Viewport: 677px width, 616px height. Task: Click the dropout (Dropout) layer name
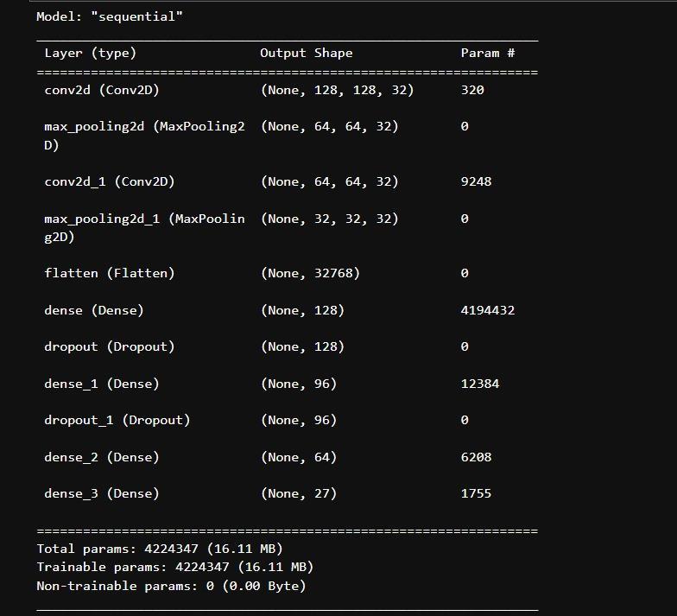[x=110, y=346]
